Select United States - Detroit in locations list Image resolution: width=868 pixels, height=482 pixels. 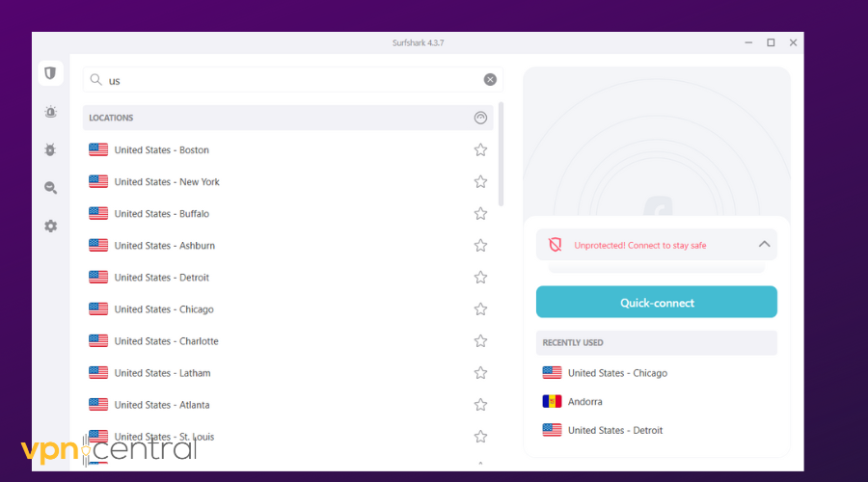click(x=287, y=278)
